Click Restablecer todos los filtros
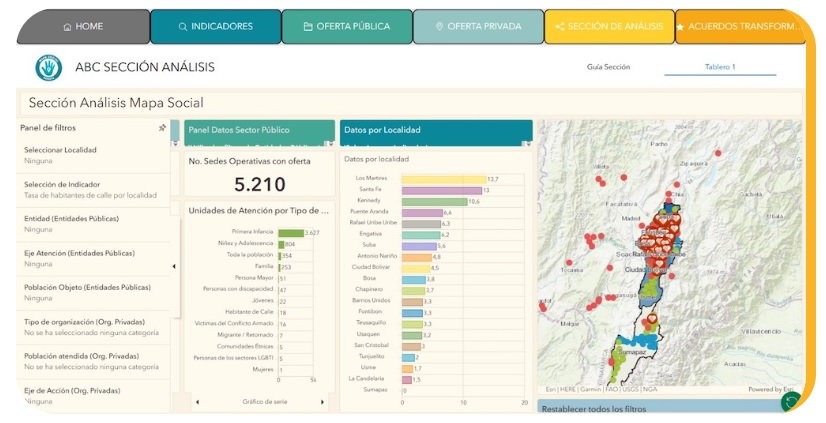 (x=596, y=408)
